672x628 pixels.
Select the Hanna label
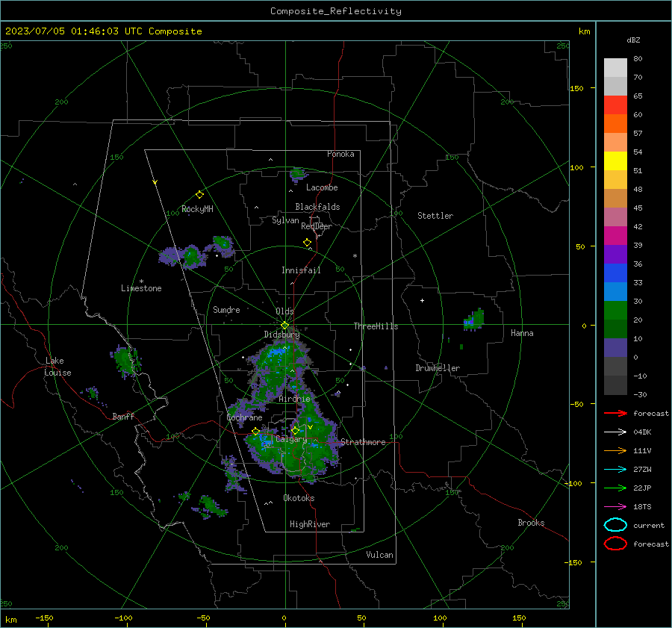(x=522, y=333)
